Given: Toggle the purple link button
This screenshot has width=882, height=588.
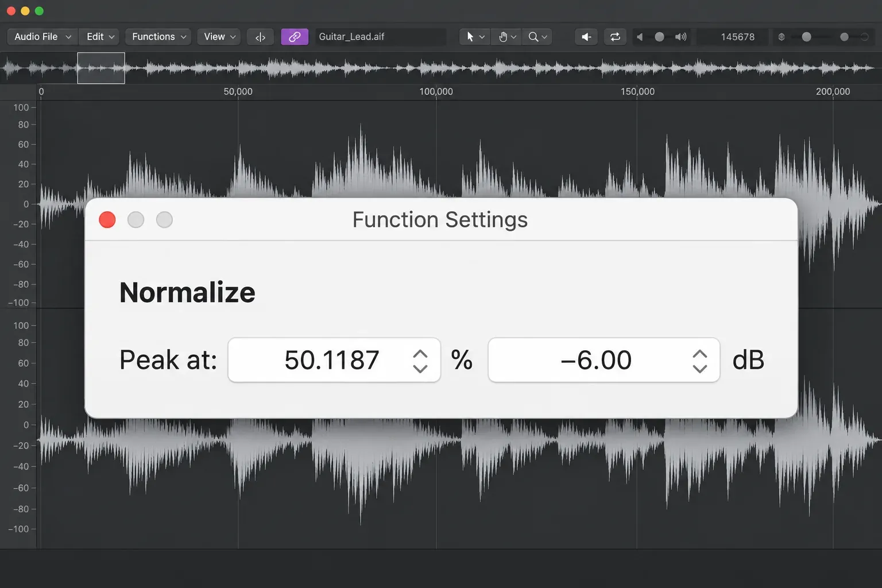Looking at the screenshot, I should click(x=295, y=37).
